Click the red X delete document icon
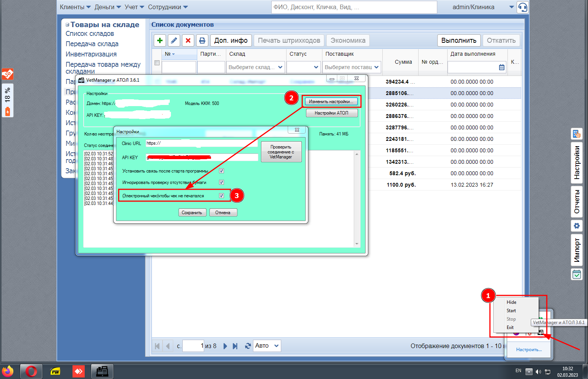This screenshot has height=379, width=588. tap(188, 40)
